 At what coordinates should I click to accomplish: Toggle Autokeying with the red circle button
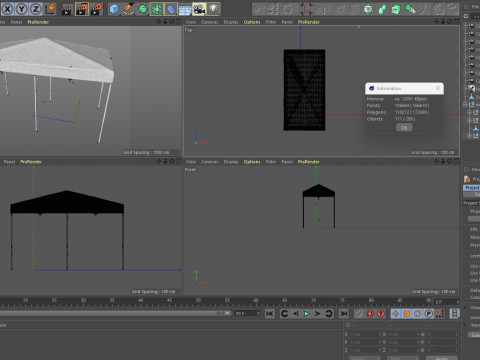[x=370, y=314]
